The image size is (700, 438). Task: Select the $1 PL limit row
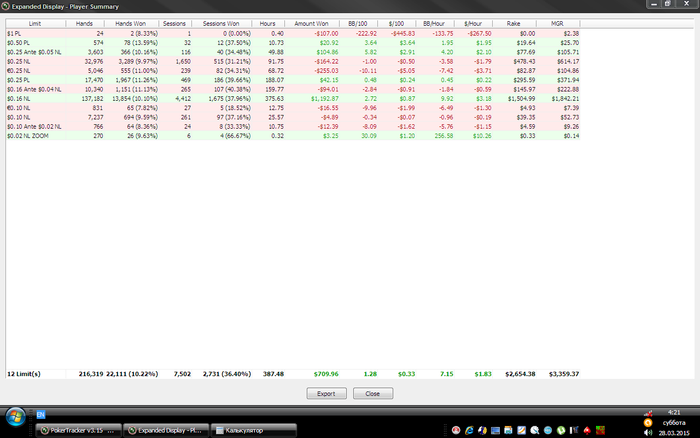pos(293,33)
